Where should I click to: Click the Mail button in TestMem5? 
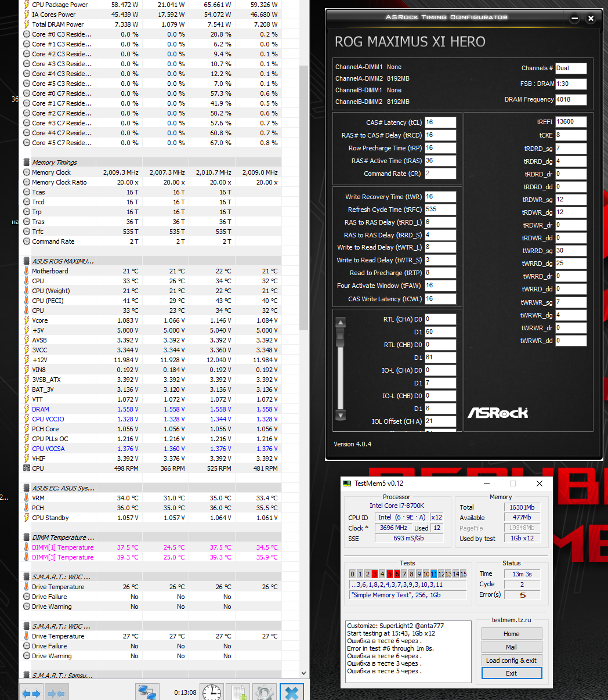(x=511, y=647)
